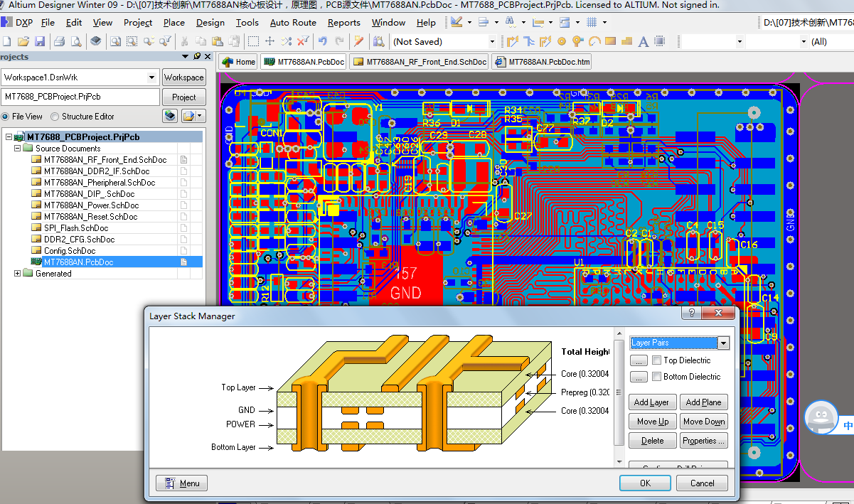Viewport: 854px width, 504px height.
Task: Select the Place Via tool
Action: [x=577, y=41]
